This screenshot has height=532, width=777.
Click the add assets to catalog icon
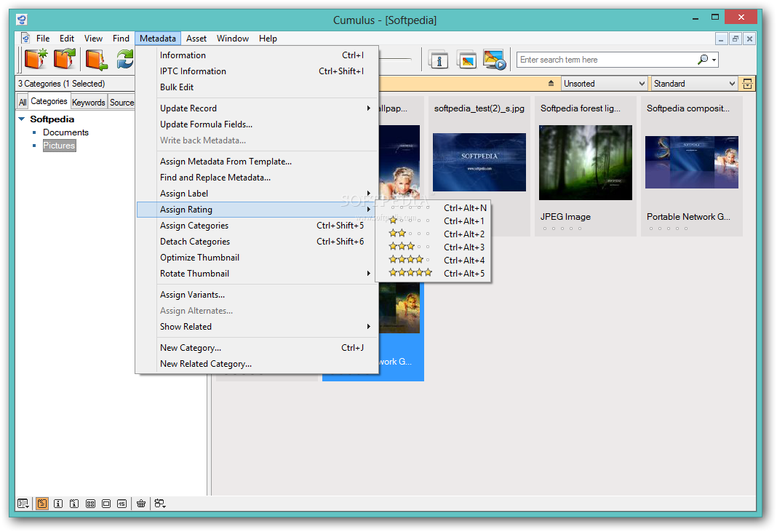coord(96,59)
